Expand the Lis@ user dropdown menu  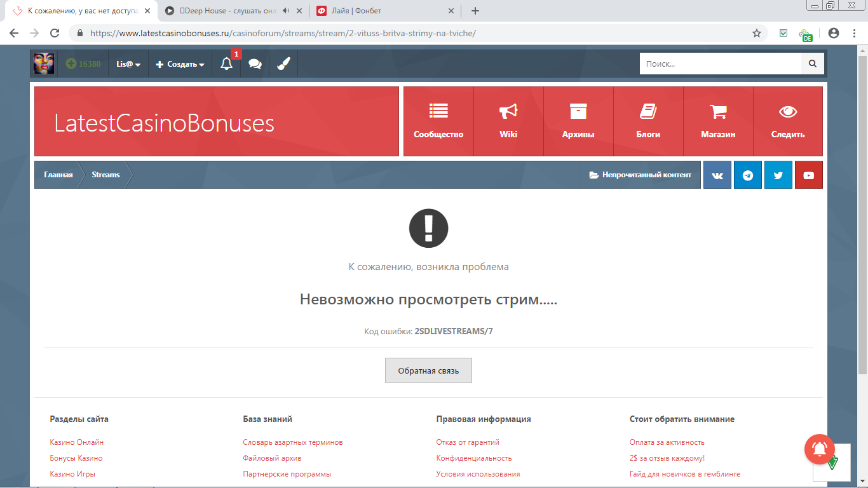click(128, 64)
